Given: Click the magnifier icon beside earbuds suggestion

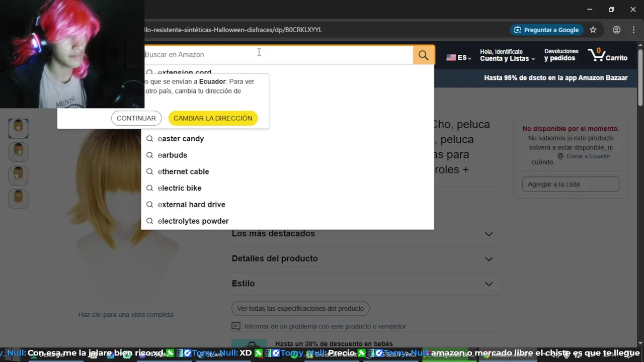Looking at the screenshot, I should point(149,155).
